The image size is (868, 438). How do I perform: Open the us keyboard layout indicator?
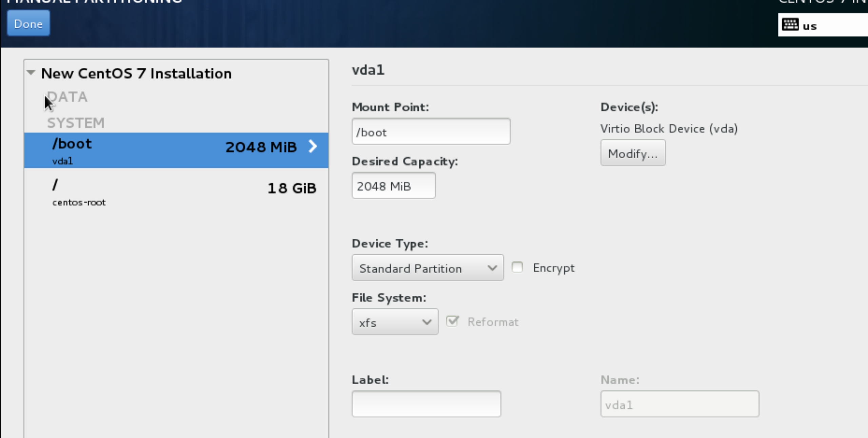click(x=823, y=25)
